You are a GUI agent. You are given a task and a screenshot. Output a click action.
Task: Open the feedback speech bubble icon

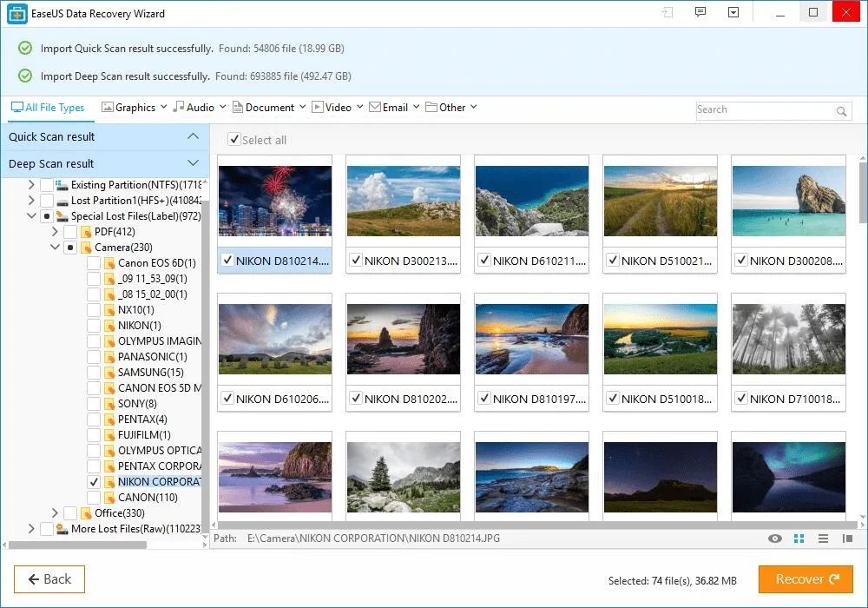700,13
